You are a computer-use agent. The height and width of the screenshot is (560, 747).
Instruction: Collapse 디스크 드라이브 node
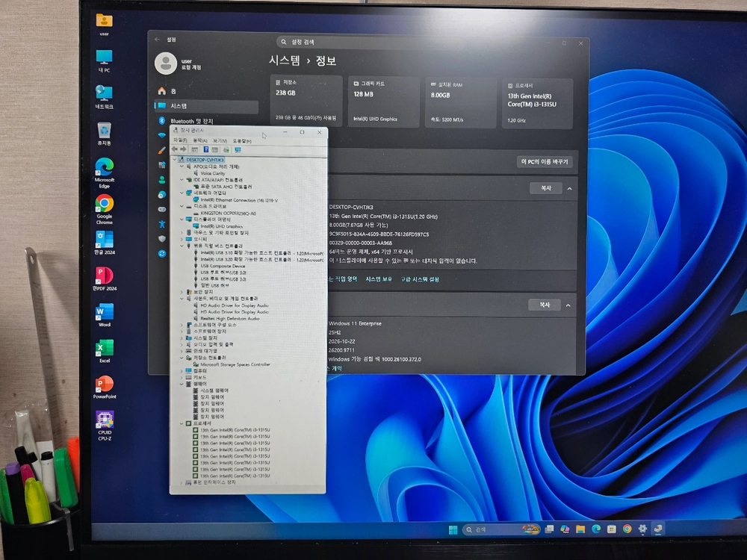(182, 206)
